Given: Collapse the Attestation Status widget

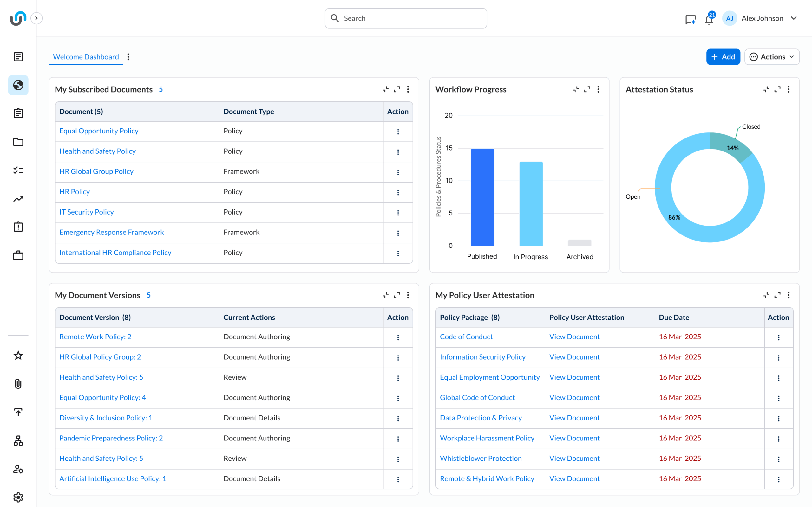Looking at the screenshot, I should pyautogui.click(x=766, y=89).
